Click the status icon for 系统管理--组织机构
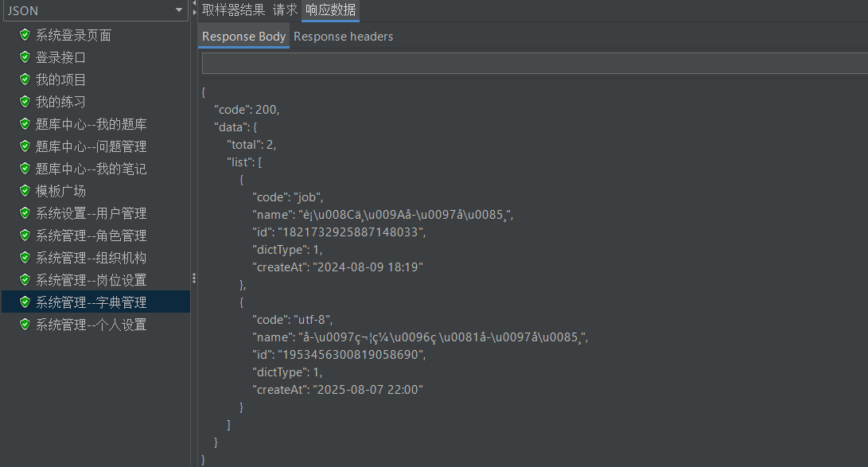This screenshot has height=467, width=868. pyautogui.click(x=25, y=257)
